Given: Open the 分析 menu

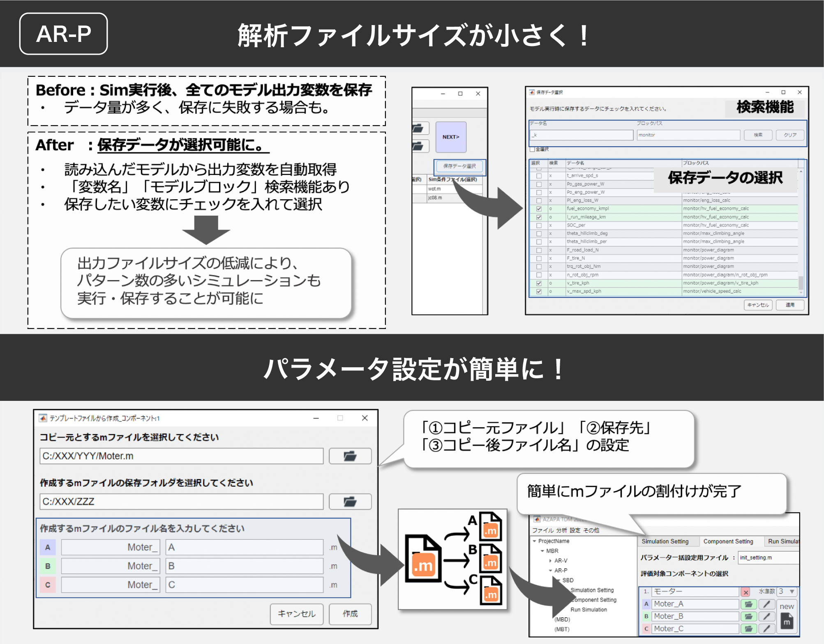Looking at the screenshot, I should (561, 530).
